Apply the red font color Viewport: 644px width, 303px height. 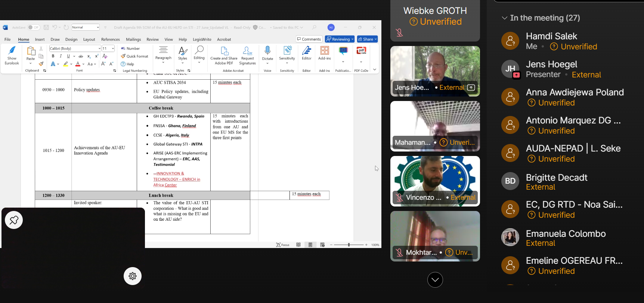click(78, 64)
